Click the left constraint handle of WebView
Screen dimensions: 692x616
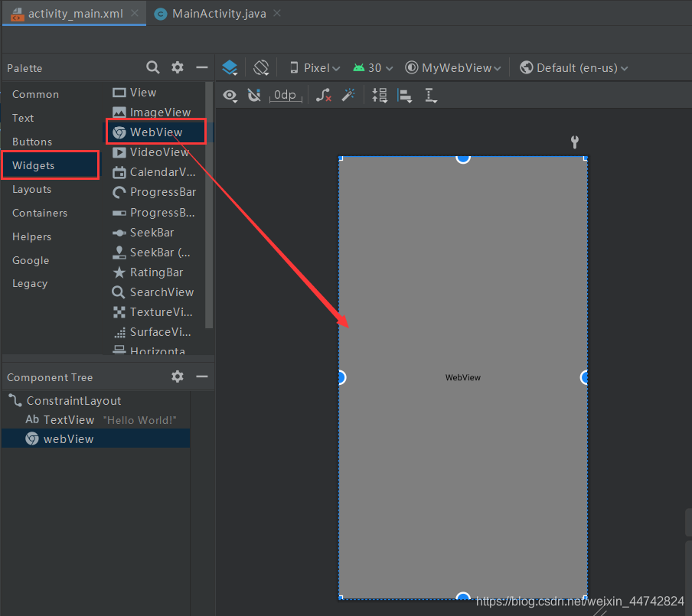pos(341,378)
